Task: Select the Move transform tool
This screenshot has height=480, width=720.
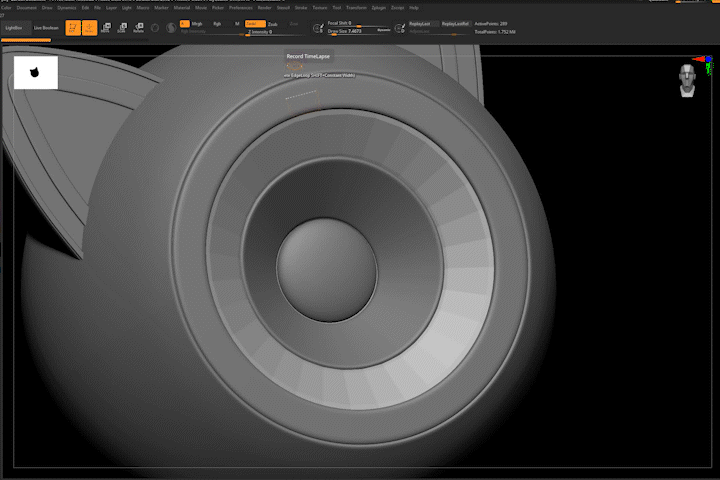Action: [106, 28]
